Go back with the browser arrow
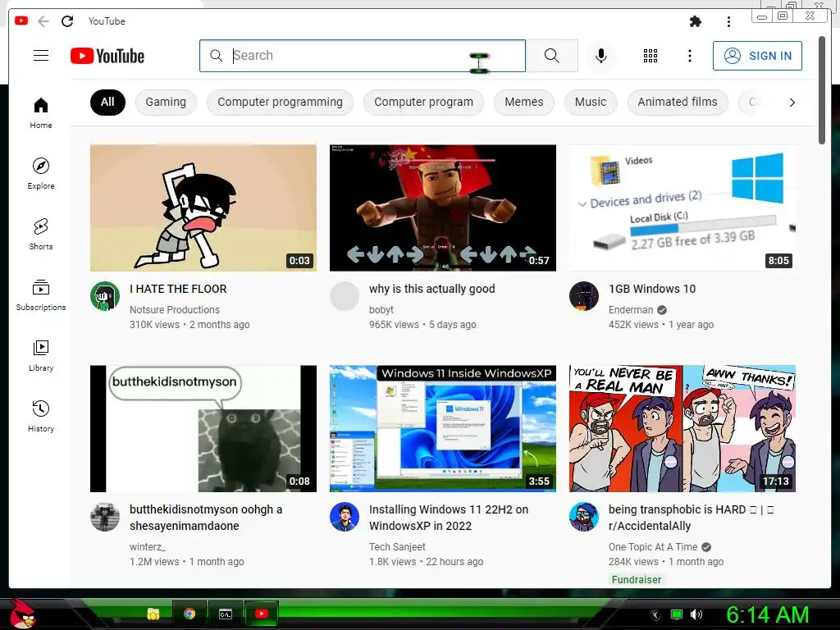The height and width of the screenshot is (630, 840). coord(43,21)
